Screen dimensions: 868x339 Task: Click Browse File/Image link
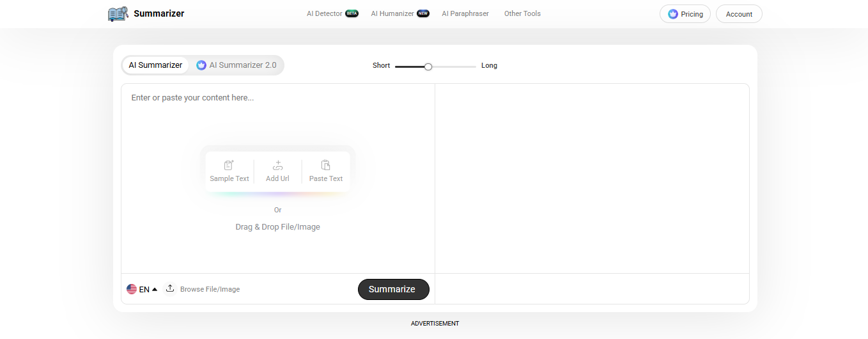click(x=210, y=289)
